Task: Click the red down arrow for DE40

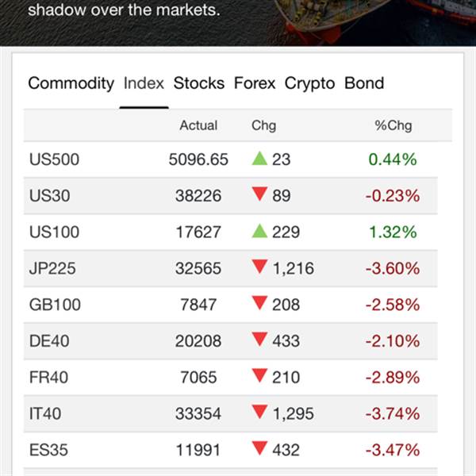Action: pos(259,340)
